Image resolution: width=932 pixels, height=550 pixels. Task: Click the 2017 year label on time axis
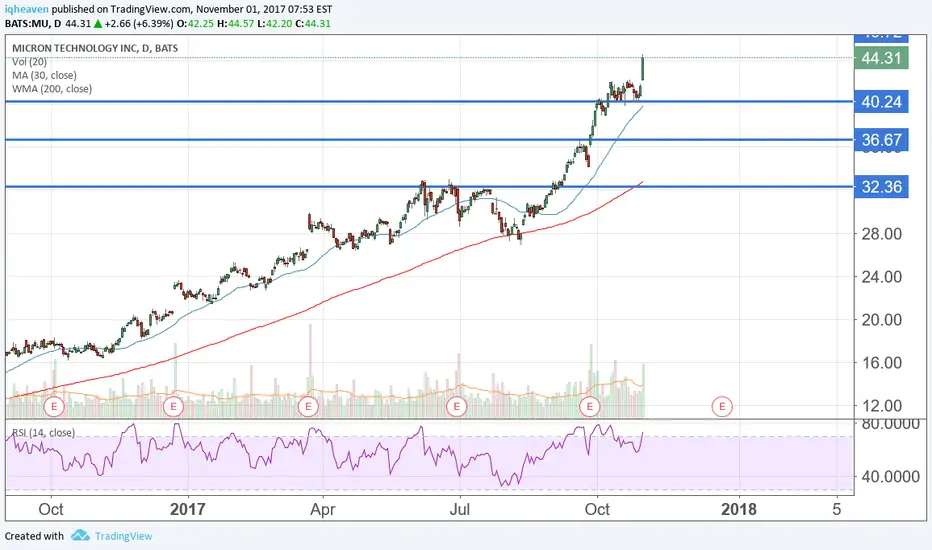pyautogui.click(x=187, y=510)
